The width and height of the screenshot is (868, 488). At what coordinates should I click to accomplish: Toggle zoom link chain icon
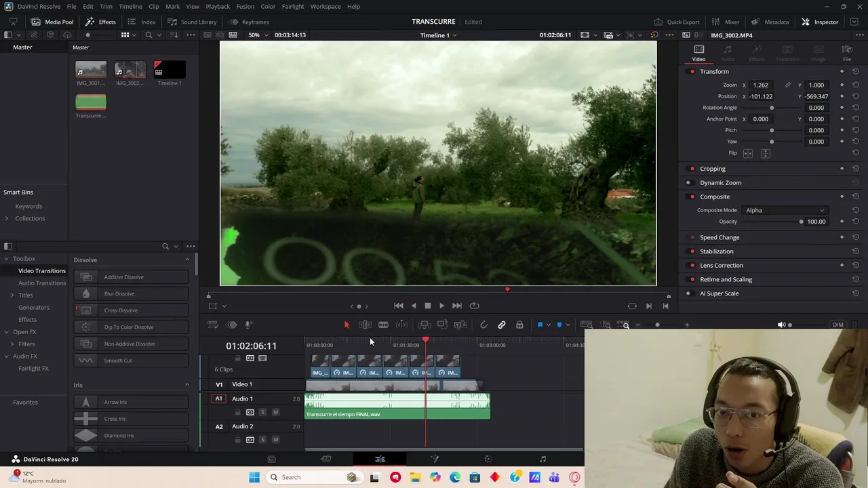787,85
